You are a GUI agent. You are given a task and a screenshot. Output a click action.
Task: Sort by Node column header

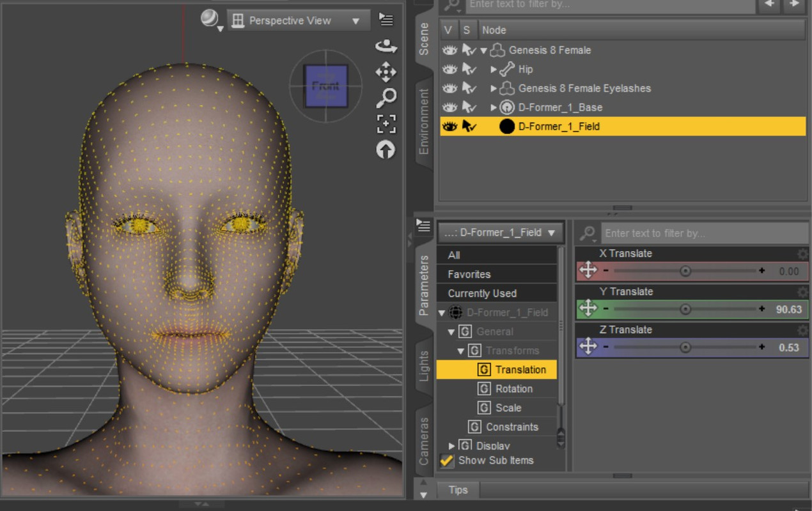[x=641, y=30]
